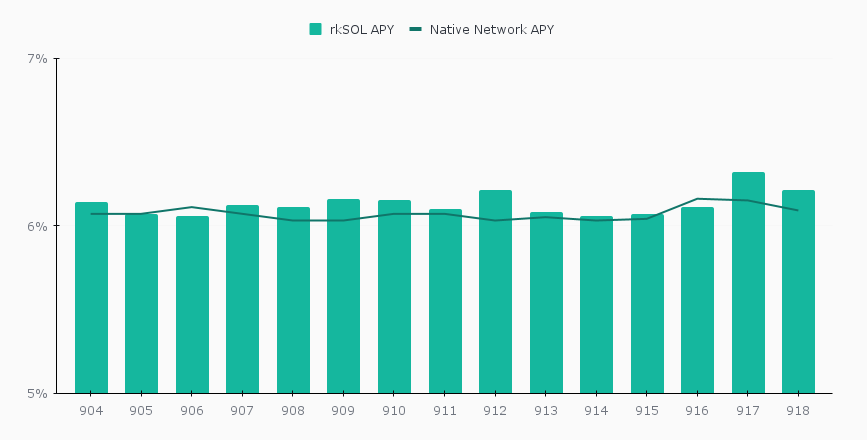Click the bar for epoch 918

798,292
